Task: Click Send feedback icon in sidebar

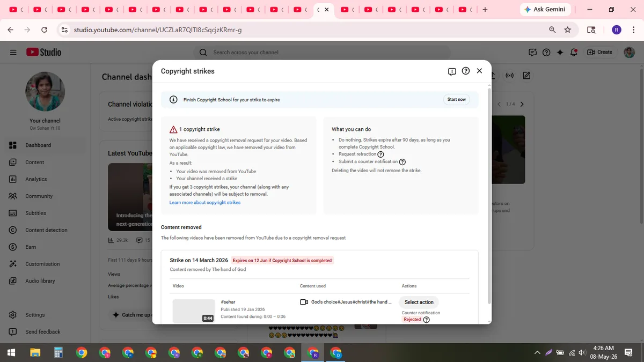Action: pyautogui.click(x=13, y=332)
